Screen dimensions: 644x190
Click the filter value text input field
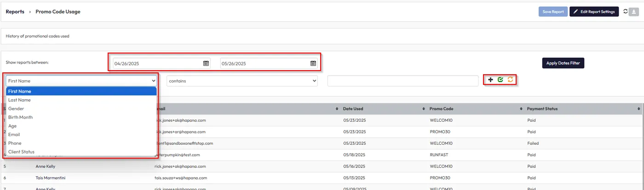[x=402, y=81]
